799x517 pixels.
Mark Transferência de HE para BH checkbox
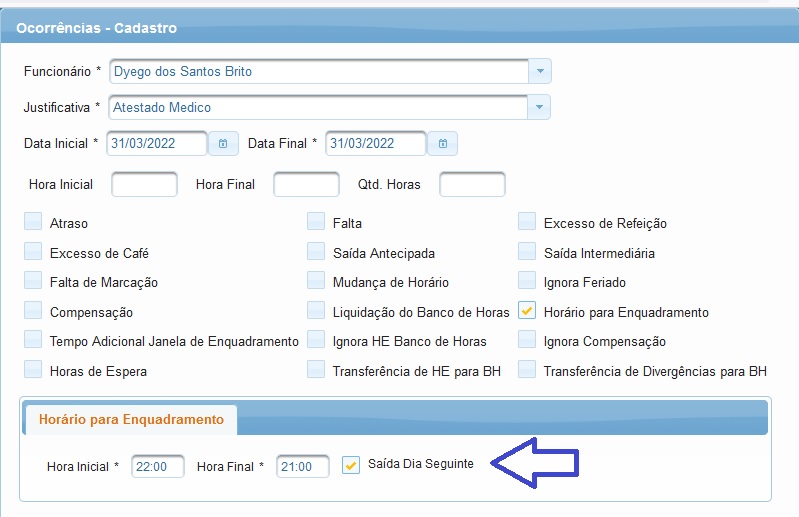coord(316,369)
